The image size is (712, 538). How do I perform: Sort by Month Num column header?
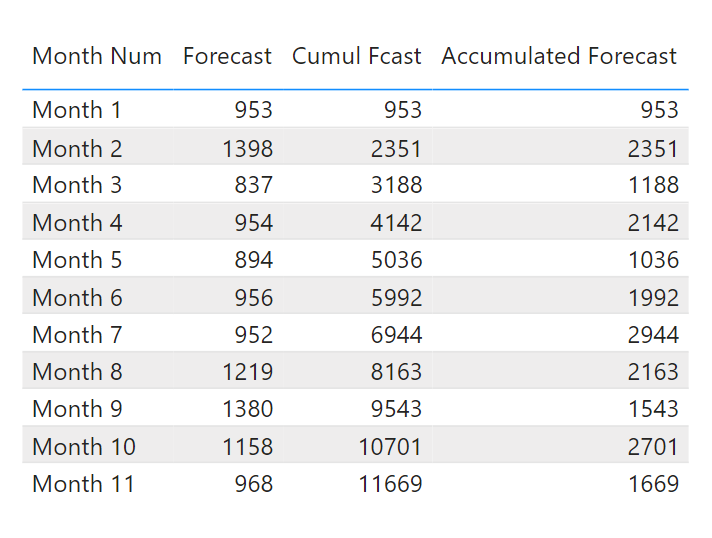(97, 57)
